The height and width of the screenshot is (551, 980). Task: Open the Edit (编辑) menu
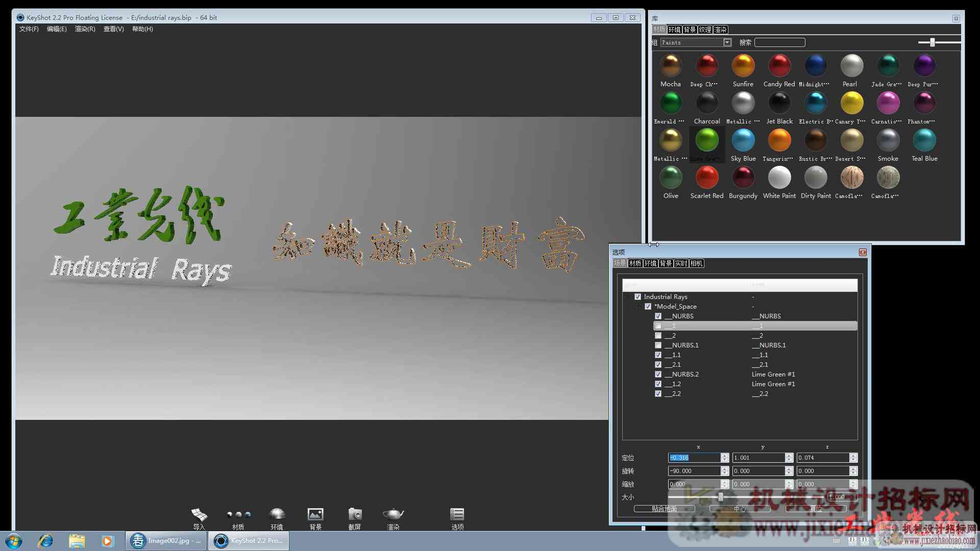[x=57, y=29]
